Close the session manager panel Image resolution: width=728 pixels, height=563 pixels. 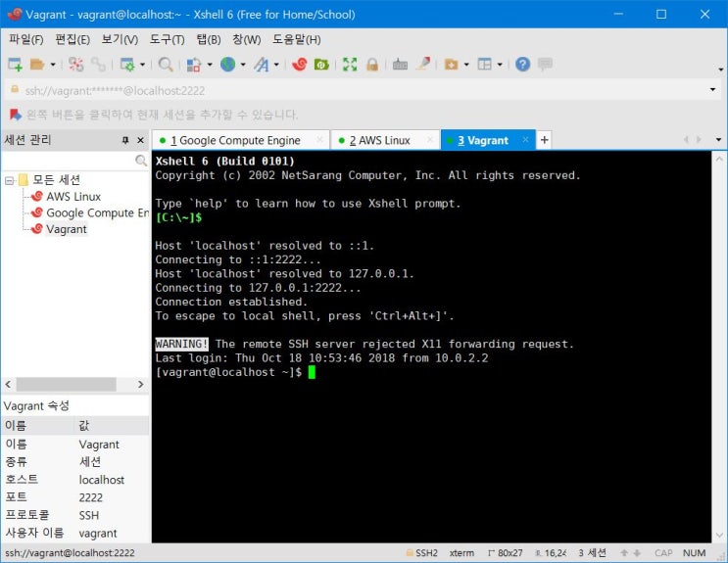(141, 140)
